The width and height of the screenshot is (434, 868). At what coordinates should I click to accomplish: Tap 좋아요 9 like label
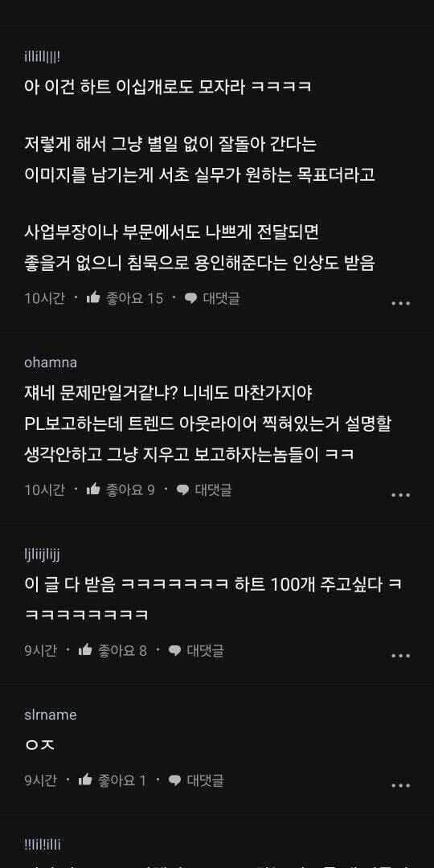coord(130,489)
